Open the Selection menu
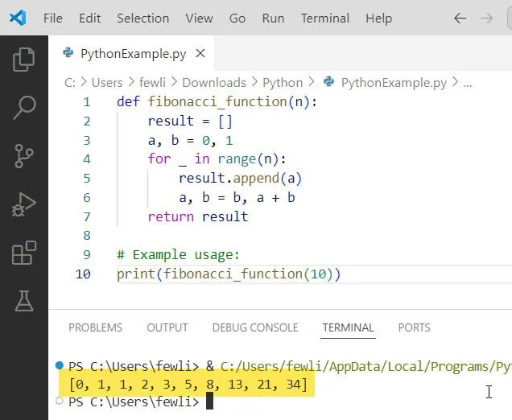512x420 pixels. click(143, 18)
